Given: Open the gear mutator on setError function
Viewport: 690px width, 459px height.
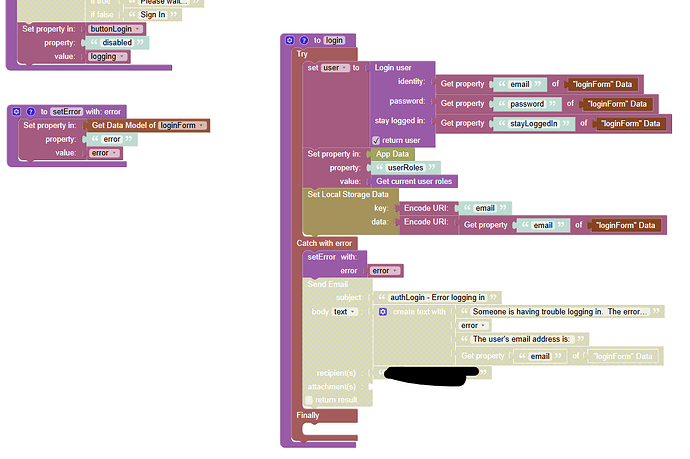Looking at the screenshot, I should (17, 111).
